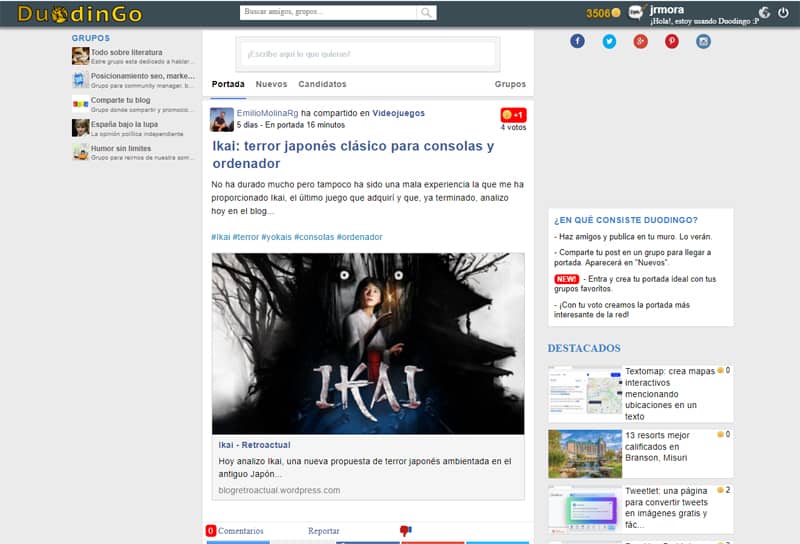Screen dimensions: 800x544
Task: Click EmilioMolinaRg avatar picture
Action: pyautogui.click(x=222, y=119)
